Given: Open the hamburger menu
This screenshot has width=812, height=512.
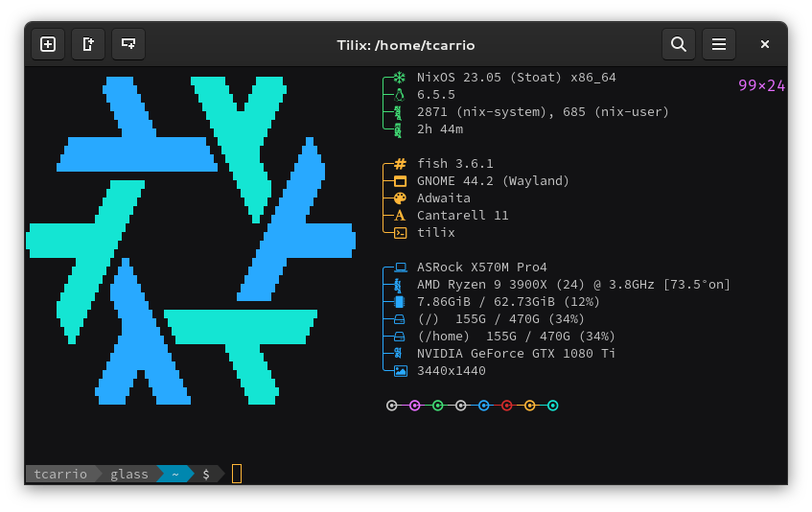Looking at the screenshot, I should 719,44.
